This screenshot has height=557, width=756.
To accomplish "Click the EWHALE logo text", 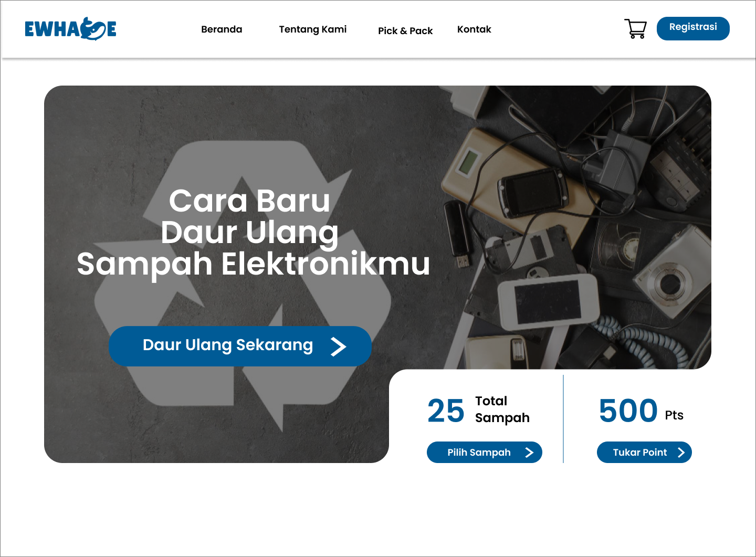I will (x=70, y=29).
